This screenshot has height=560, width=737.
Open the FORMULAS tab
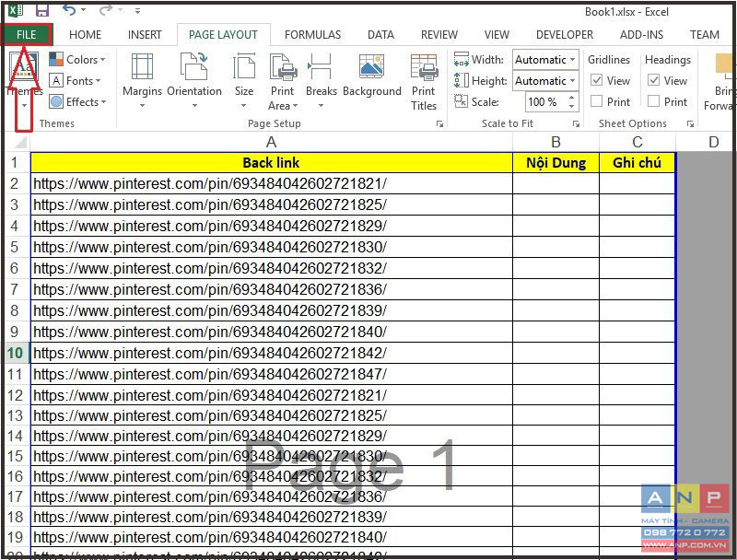point(312,35)
